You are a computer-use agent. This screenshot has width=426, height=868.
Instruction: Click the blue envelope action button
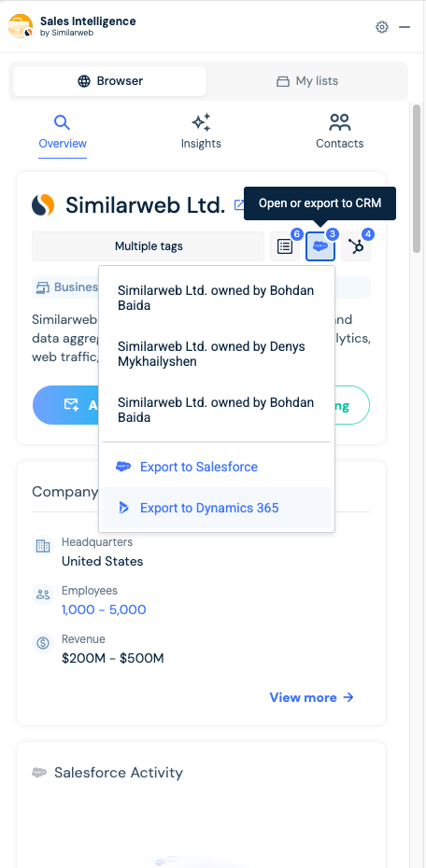pos(66,405)
